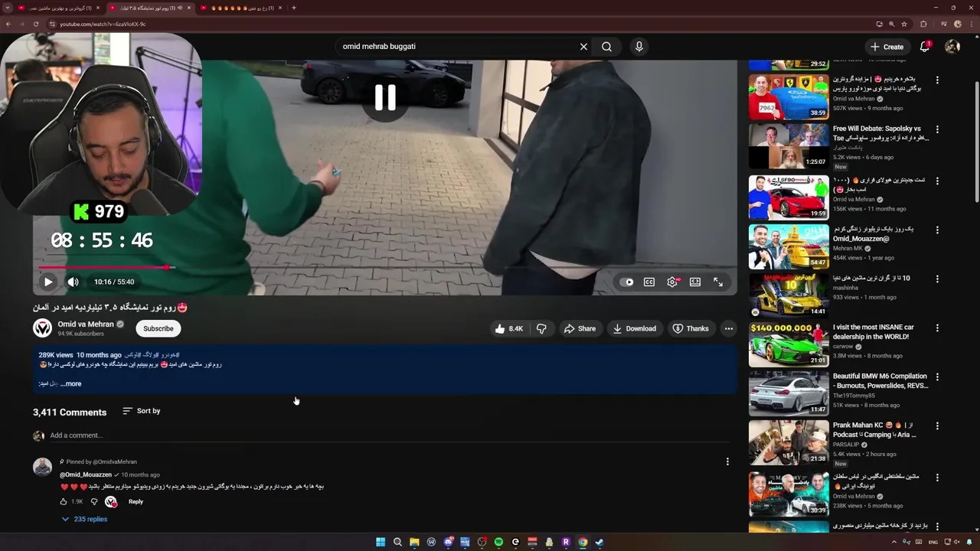Open options for Free Will Debate video
This screenshot has height=551, width=980.
click(x=937, y=129)
